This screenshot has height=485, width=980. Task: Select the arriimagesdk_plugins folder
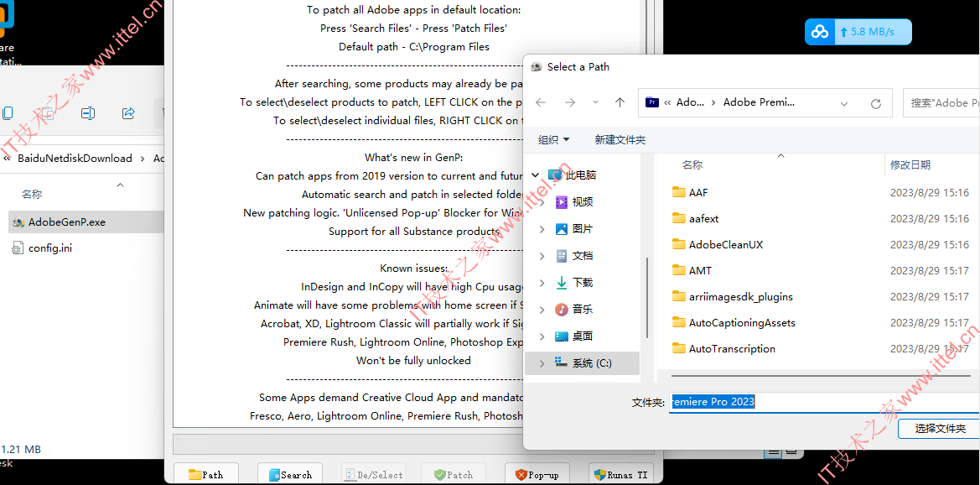pyautogui.click(x=740, y=297)
